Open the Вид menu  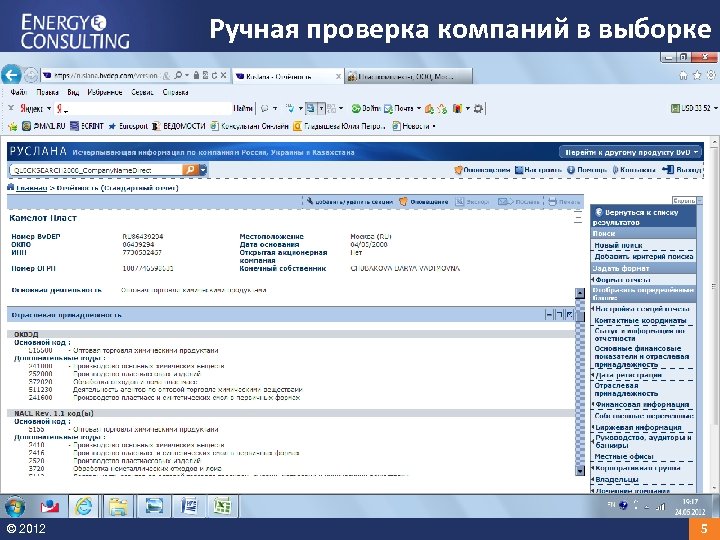click(73, 92)
